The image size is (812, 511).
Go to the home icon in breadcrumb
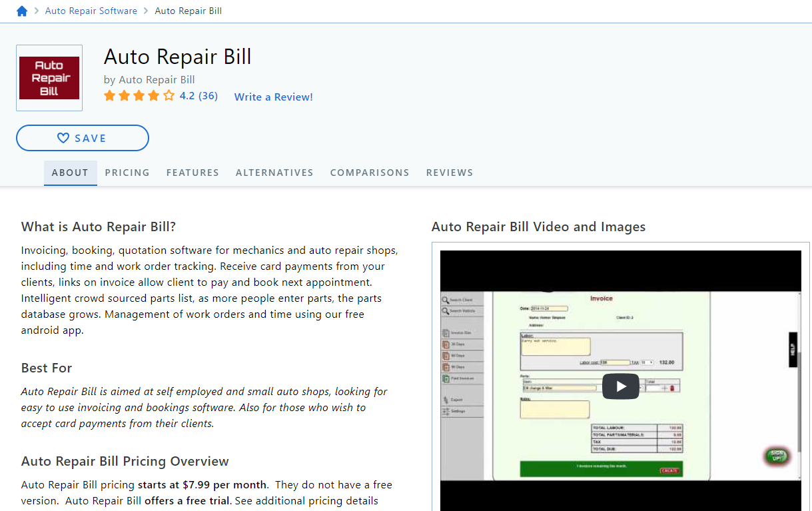(x=22, y=11)
